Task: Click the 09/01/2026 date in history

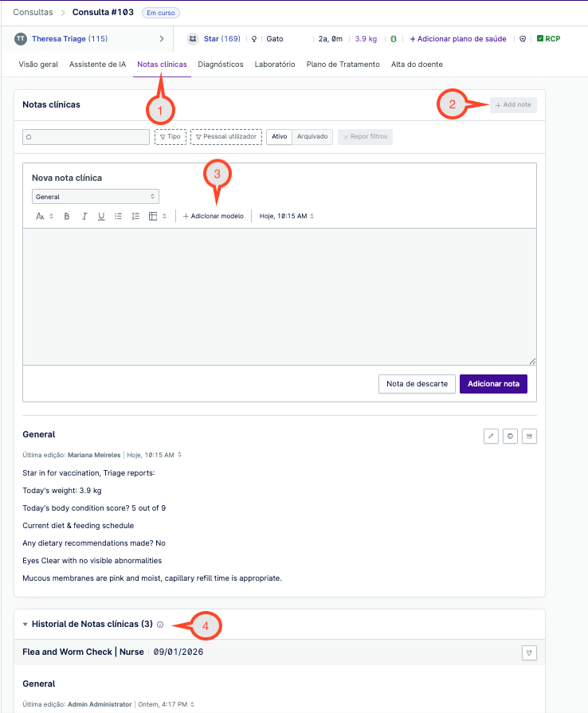Action: [178, 652]
